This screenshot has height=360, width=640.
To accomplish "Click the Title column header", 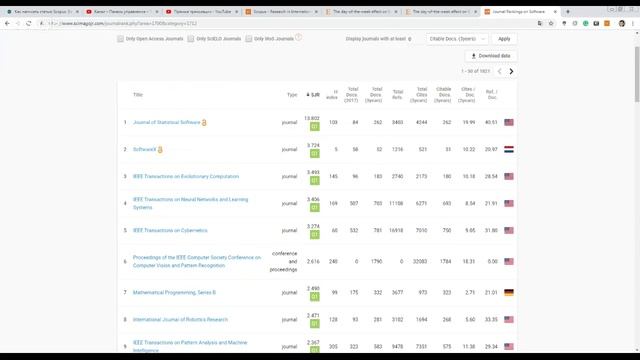I will pos(138,95).
